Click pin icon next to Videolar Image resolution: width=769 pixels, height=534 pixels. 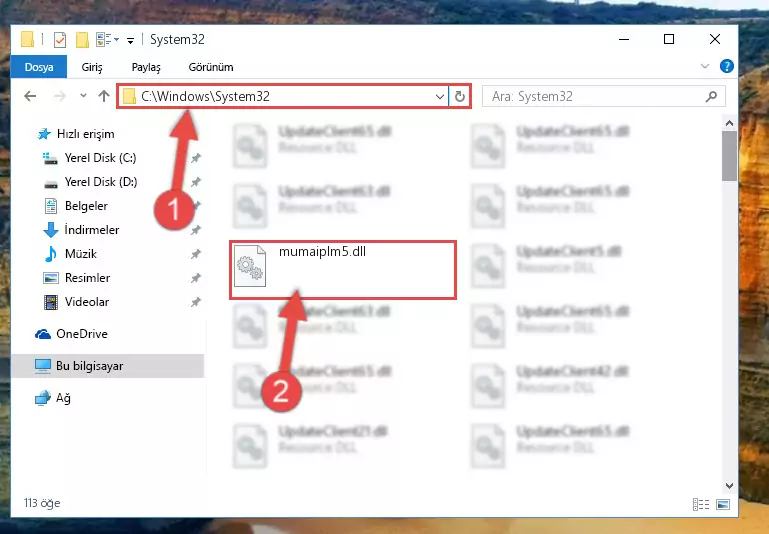pos(196,302)
